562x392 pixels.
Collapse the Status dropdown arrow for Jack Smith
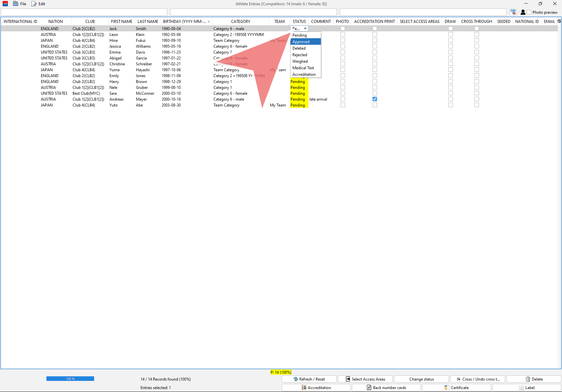coord(305,29)
